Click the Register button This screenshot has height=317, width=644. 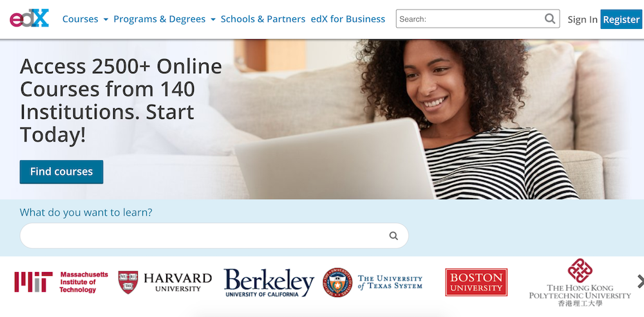[621, 19]
